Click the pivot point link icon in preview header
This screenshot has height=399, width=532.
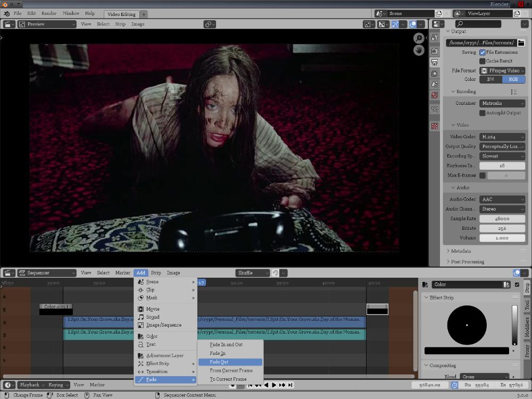tap(210, 24)
